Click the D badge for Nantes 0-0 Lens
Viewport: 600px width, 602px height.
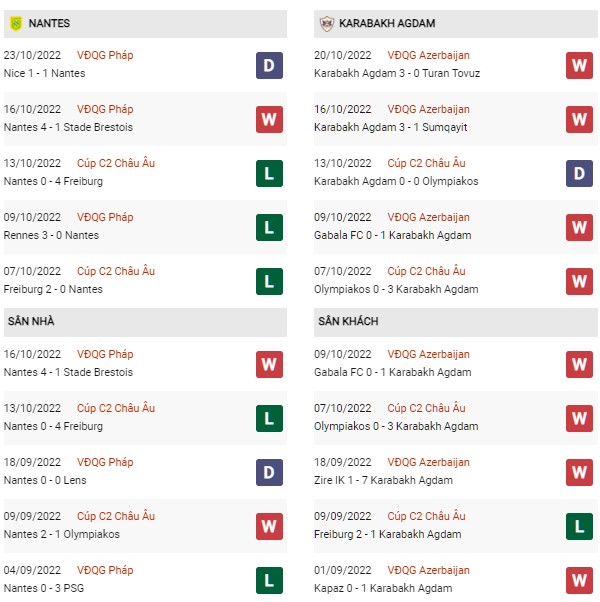coord(269,472)
